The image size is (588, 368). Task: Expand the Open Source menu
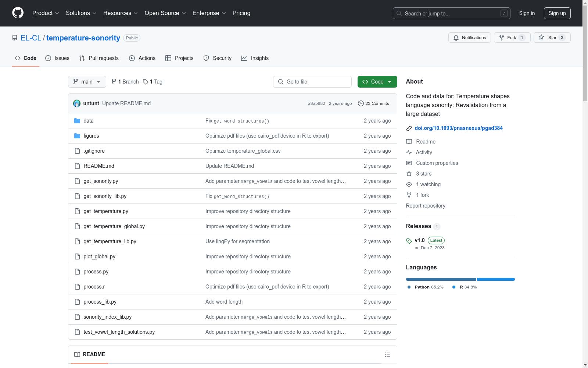(165, 13)
